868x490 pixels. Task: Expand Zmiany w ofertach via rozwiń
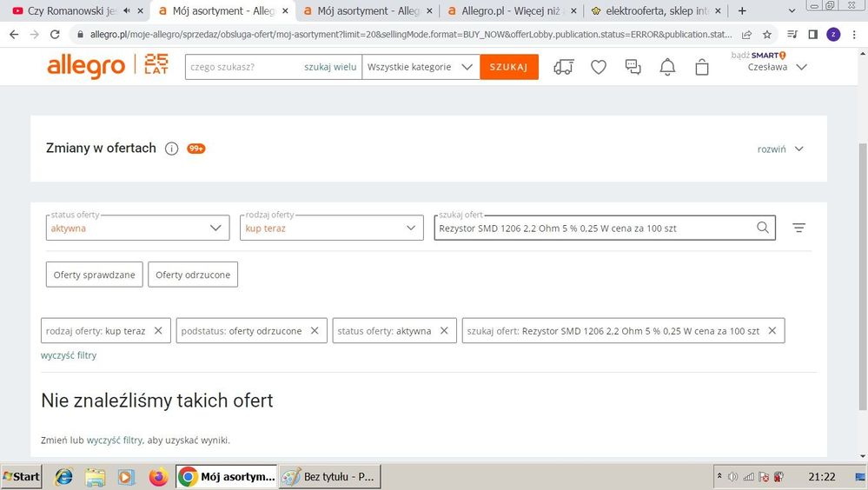click(780, 149)
